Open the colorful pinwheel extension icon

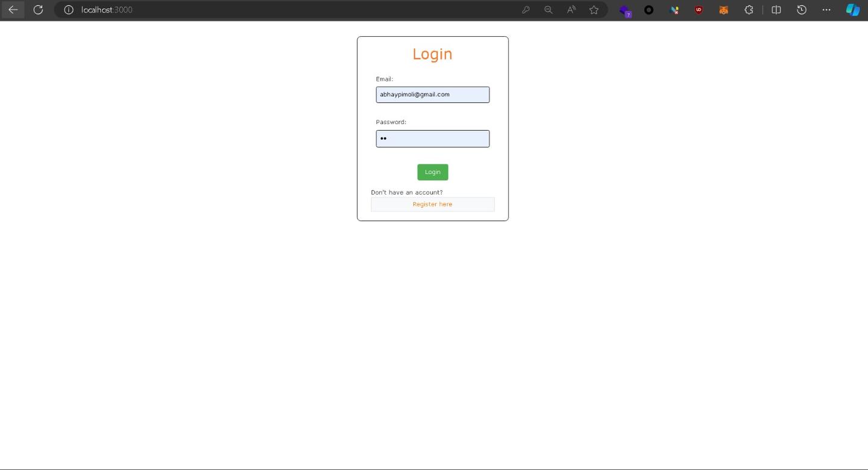(x=675, y=10)
